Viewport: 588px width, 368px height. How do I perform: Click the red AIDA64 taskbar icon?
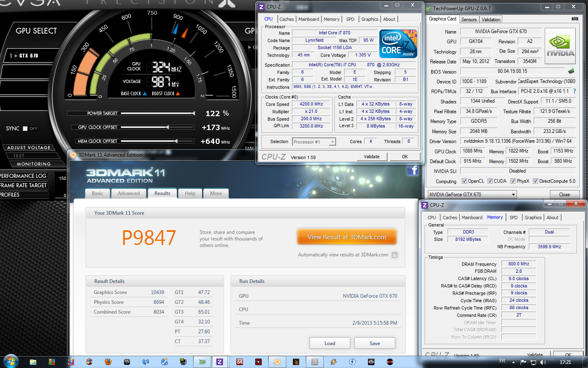point(240,362)
